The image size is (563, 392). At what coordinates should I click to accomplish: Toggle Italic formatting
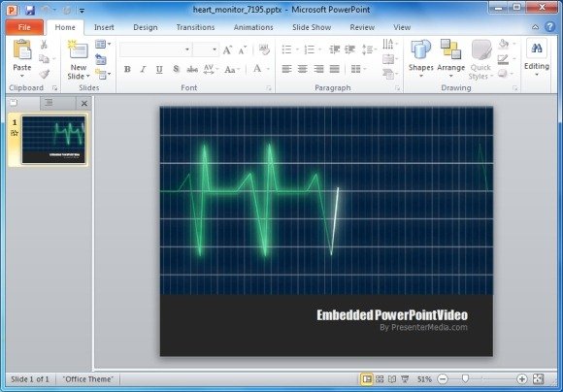pyautogui.click(x=144, y=69)
